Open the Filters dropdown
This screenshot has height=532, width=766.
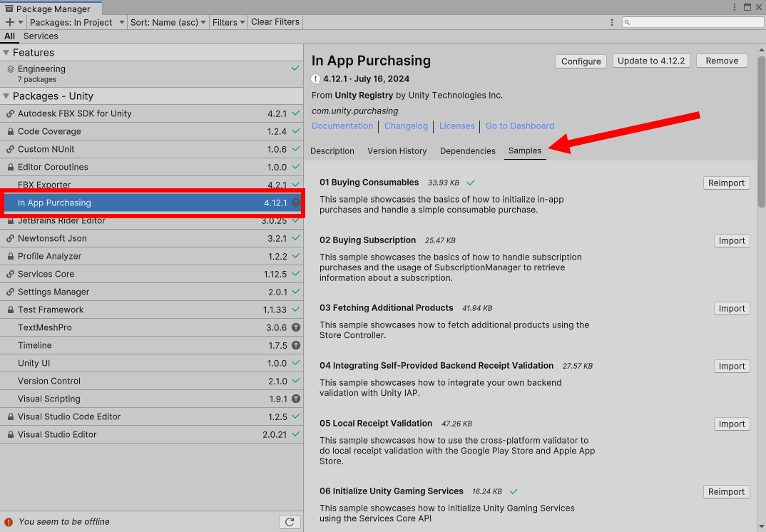click(228, 23)
